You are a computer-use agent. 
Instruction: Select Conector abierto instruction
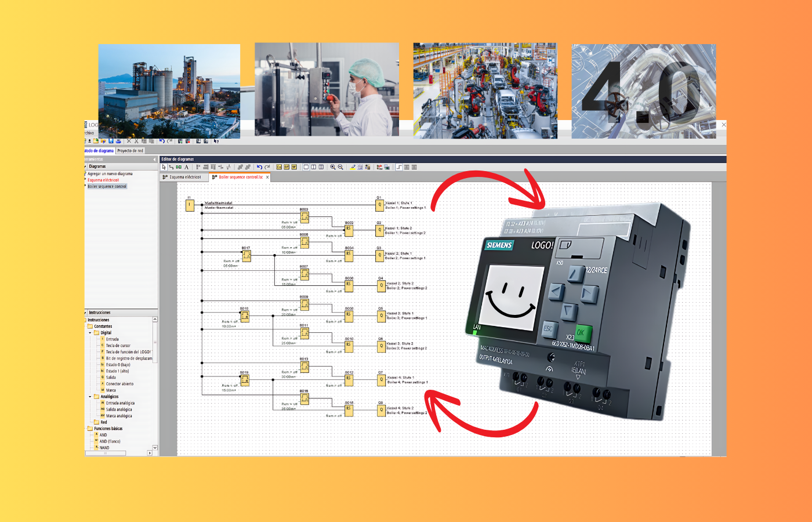tap(119, 384)
